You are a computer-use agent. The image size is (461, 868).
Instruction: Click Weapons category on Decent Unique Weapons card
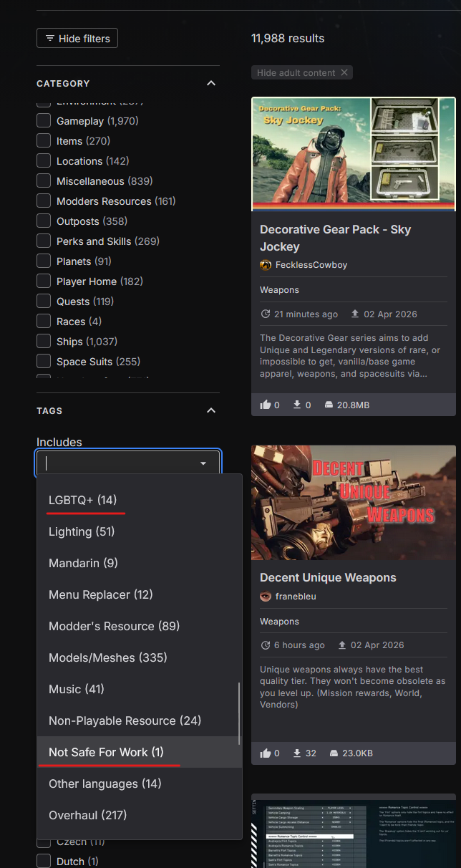pos(279,622)
